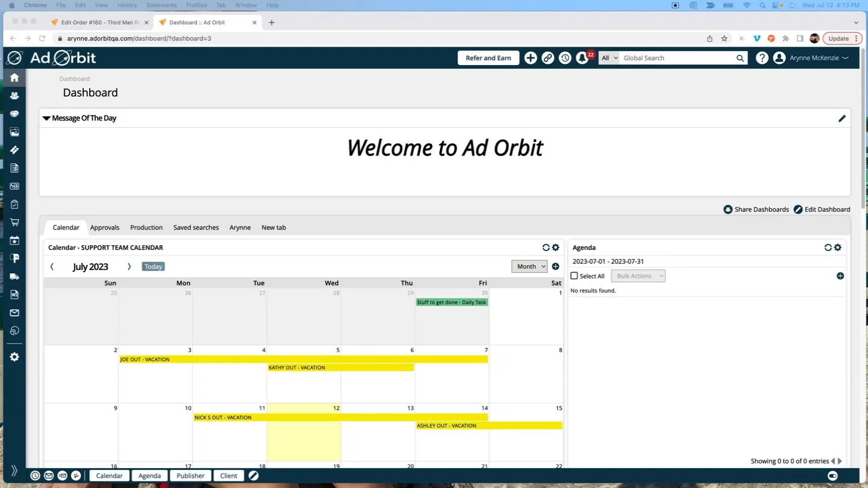Click the Global Search magnifier icon
The height and width of the screenshot is (488, 868).
pos(740,58)
